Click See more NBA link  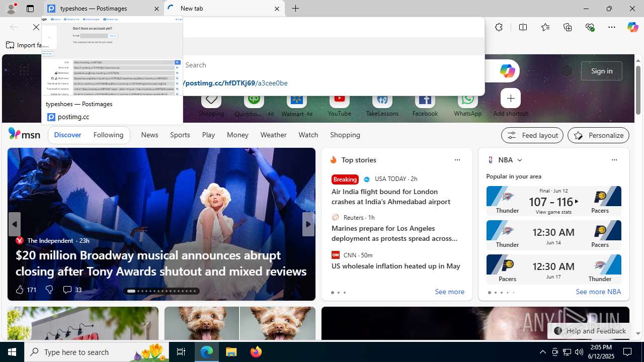[598, 292]
